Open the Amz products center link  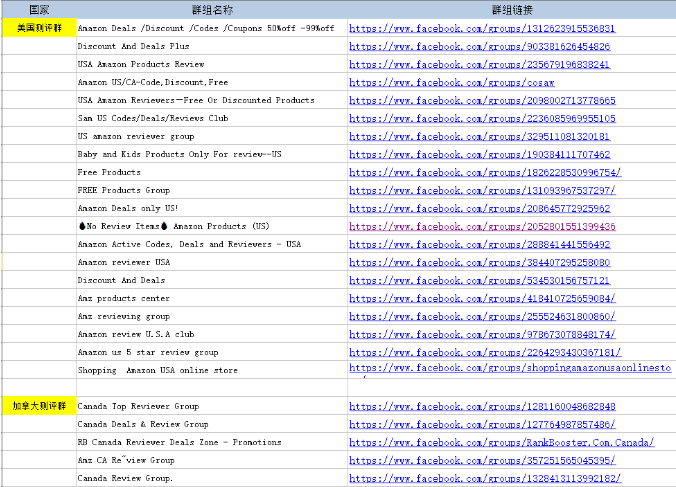point(482,299)
